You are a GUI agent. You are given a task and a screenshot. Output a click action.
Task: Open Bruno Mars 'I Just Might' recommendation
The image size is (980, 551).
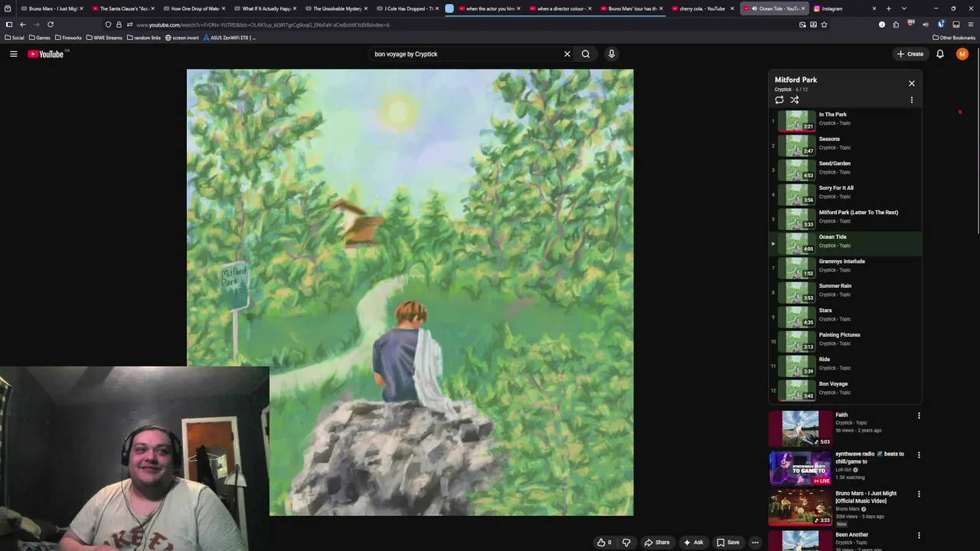800,508
